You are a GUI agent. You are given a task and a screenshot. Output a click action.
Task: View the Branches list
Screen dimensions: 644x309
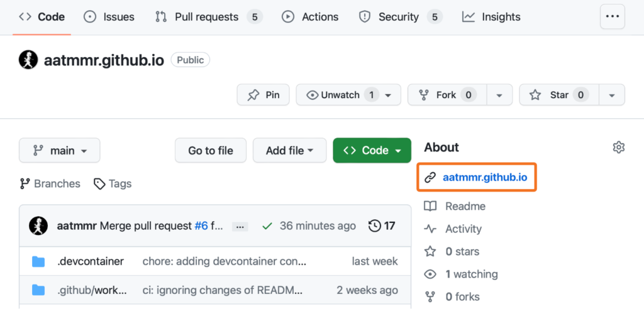click(x=50, y=183)
